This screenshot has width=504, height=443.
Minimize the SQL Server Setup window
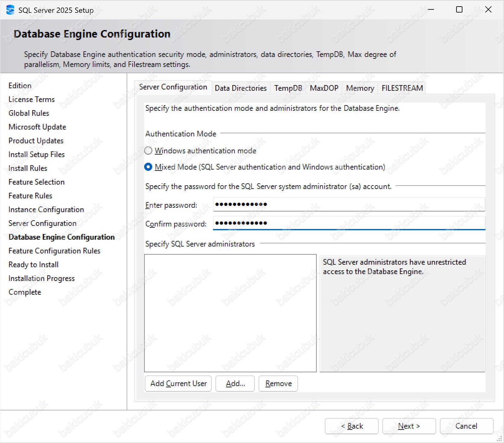coord(431,10)
